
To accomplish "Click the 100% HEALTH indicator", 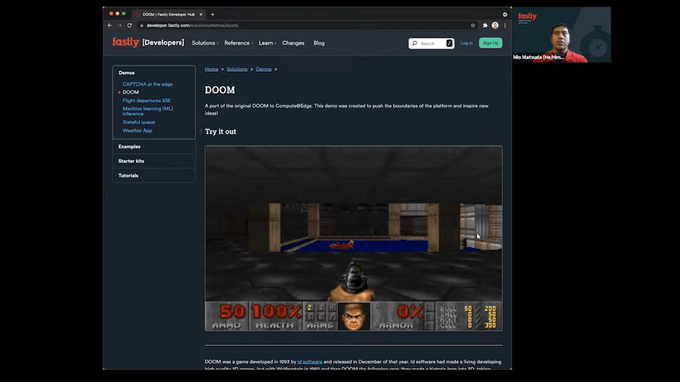I will coord(276,316).
